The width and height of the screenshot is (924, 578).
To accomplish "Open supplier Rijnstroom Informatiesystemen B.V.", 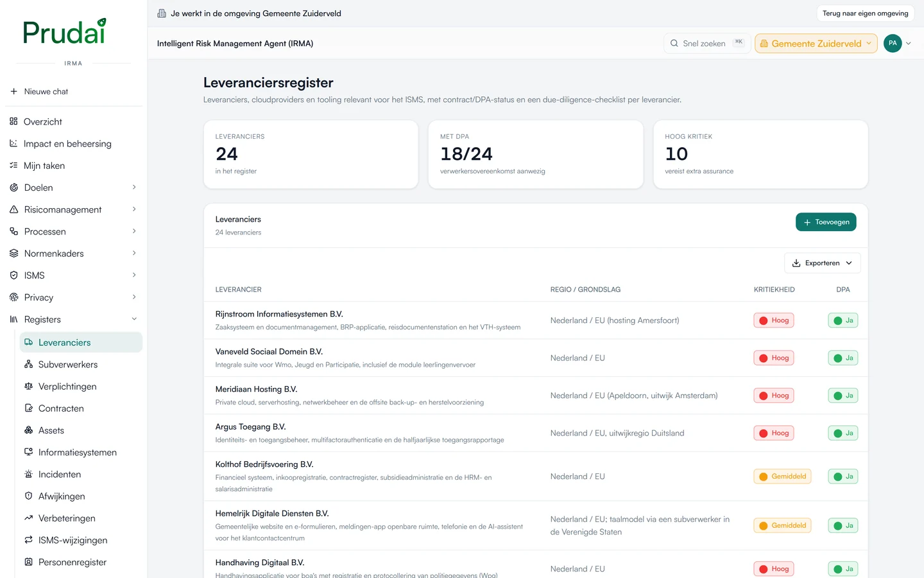I will [x=279, y=314].
